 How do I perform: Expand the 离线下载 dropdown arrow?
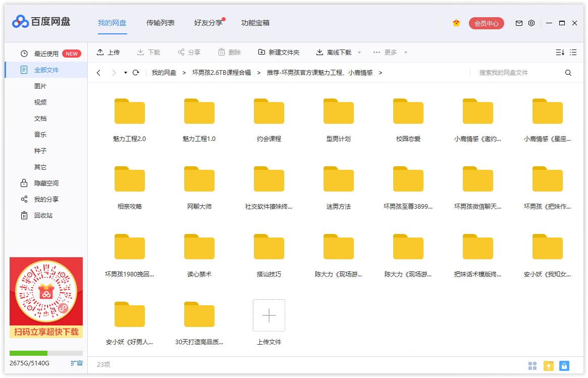click(x=359, y=53)
